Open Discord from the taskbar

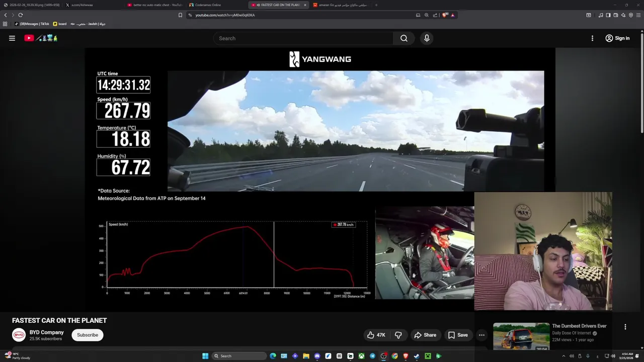317,356
